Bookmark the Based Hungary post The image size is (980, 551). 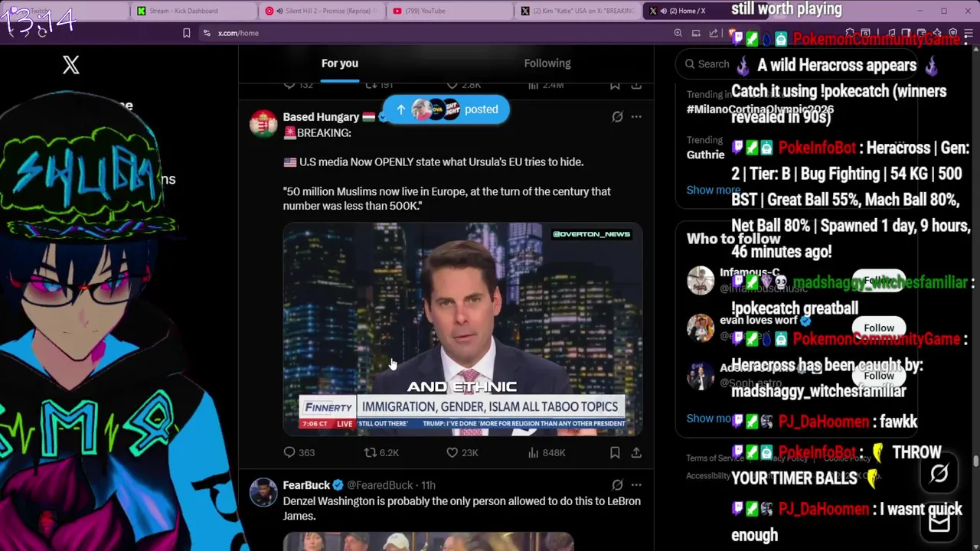(615, 452)
